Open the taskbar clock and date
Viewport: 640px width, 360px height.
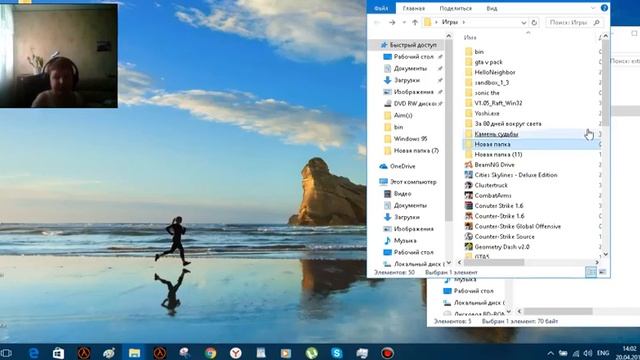pos(629,353)
